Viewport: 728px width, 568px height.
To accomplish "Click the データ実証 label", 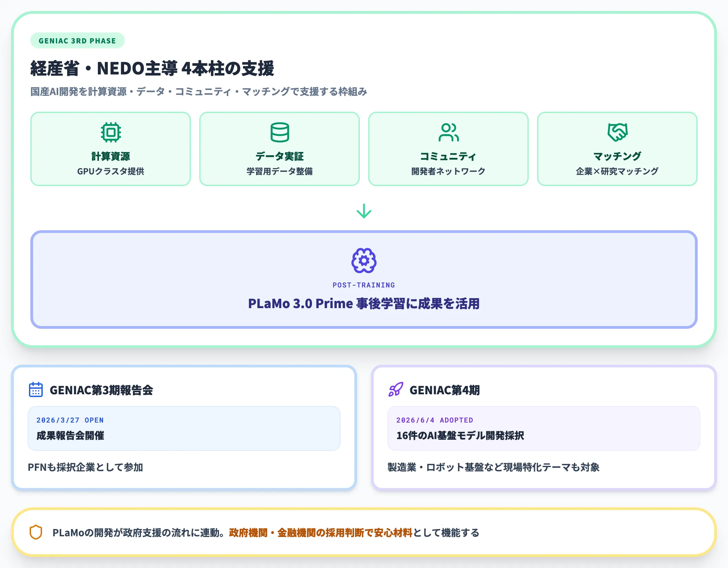I will (280, 156).
